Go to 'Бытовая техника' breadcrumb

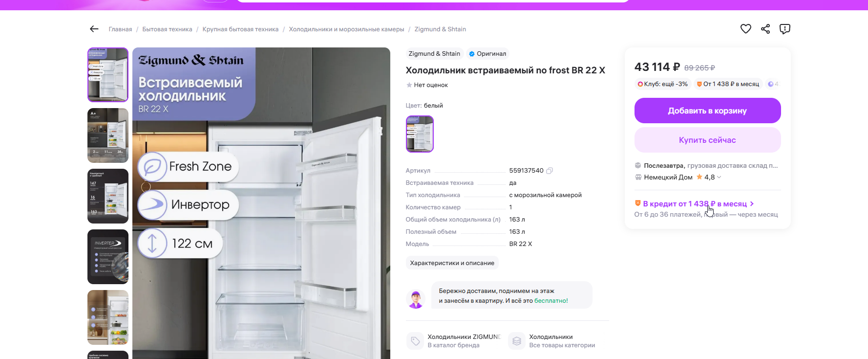[x=167, y=29]
